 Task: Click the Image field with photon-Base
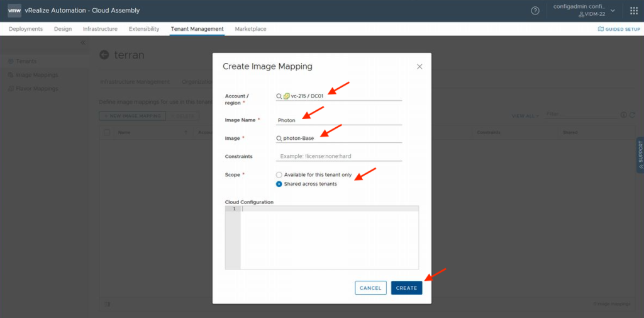click(339, 139)
